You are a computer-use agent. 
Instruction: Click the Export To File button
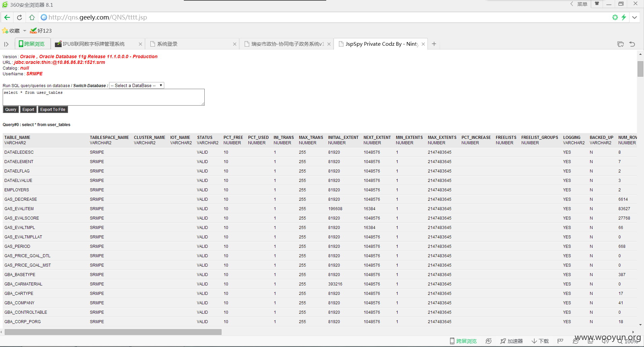pos(53,110)
